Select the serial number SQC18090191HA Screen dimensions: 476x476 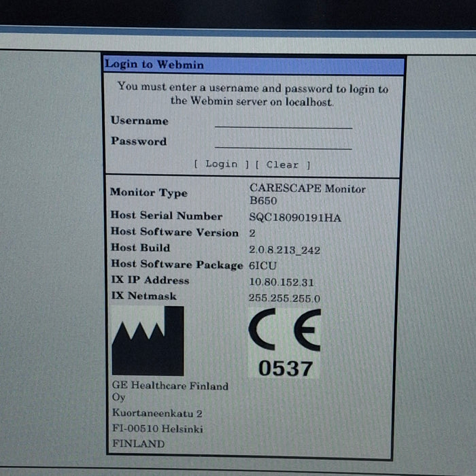(295, 218)
